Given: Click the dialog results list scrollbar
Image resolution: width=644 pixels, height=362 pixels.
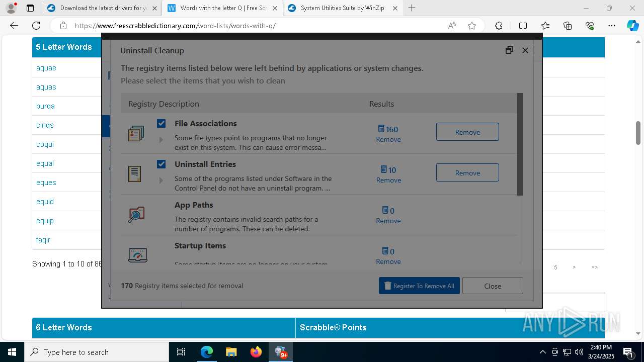Looking at the screenshot, I should [520, 144].
